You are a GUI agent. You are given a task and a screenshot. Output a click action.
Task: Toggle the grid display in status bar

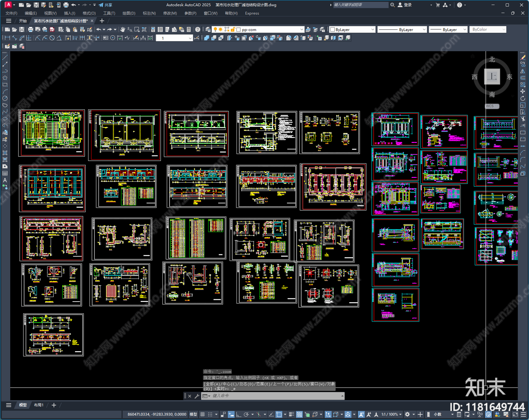click(x=202, y=414)
